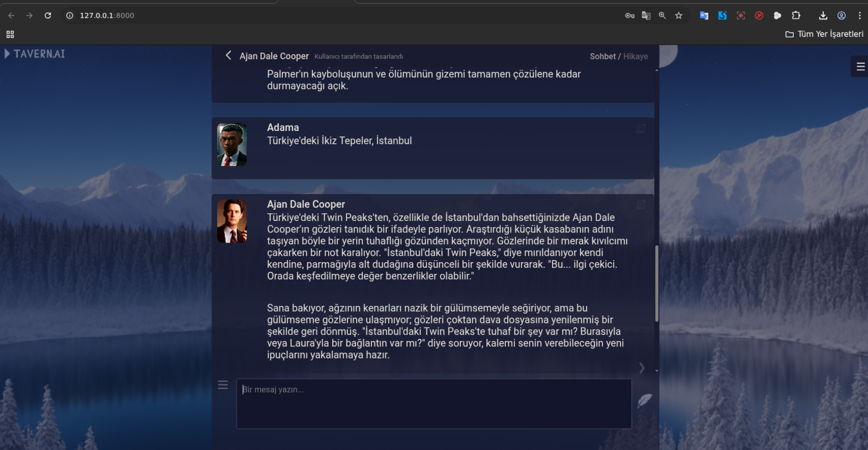
Task: Click the address bar URL 127.0.0.1:8000
Action: pyautogui.click(x=107, y=15)
